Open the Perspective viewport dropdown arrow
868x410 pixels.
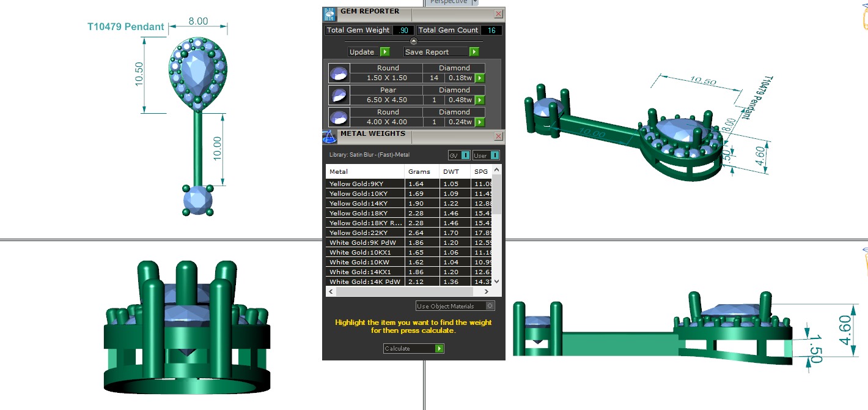(474, 2)
